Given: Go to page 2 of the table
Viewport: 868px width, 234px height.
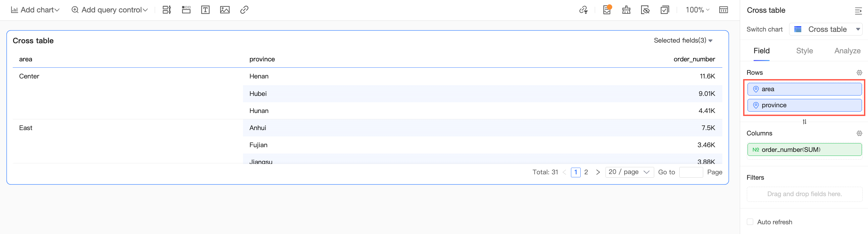Looking at the screenshot, I should pyautogui.click(x=586, y=172).
